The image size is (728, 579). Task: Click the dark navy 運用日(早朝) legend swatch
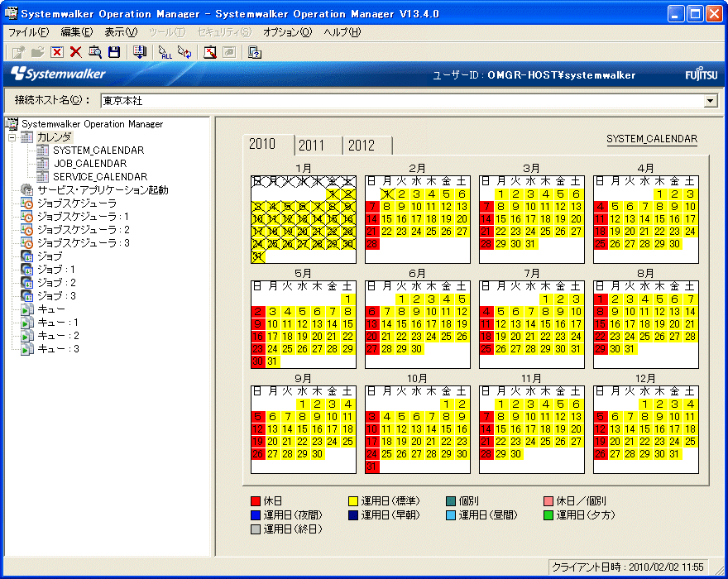click(x=353, y=515)
